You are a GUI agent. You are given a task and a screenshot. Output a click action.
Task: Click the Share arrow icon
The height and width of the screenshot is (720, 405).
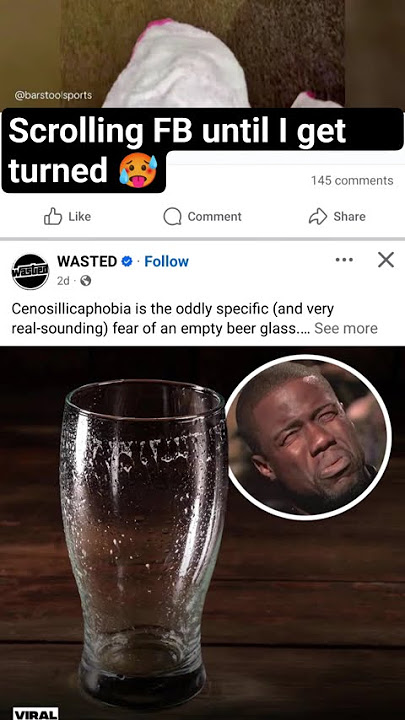point(318,216)
